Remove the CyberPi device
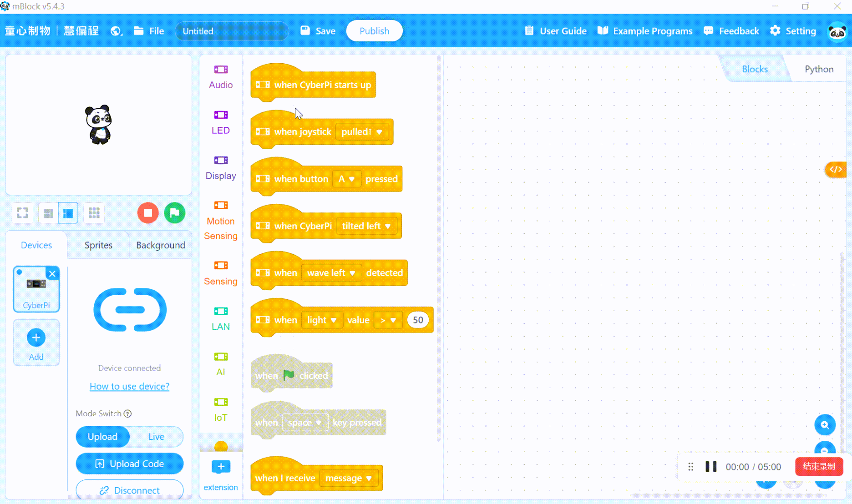 52,273
